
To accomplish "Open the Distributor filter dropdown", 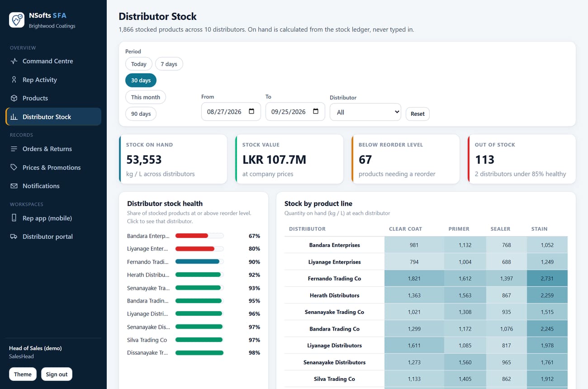I will (x=365, y=112).
